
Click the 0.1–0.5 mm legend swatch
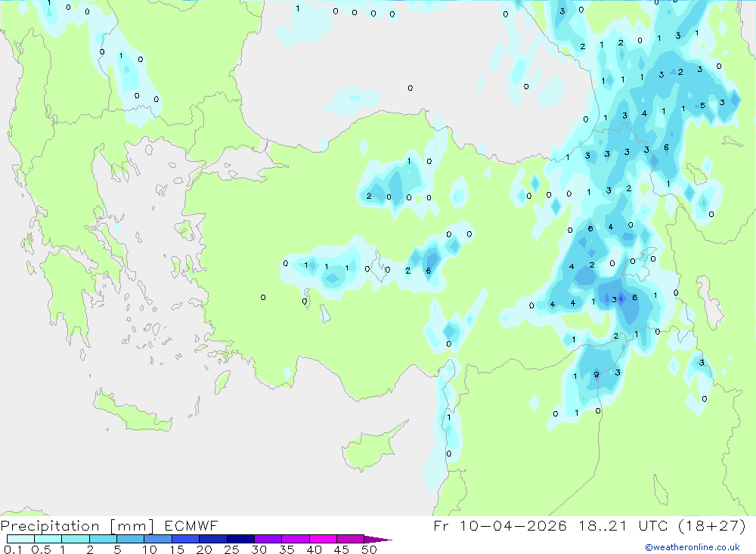tap(20, 539)
